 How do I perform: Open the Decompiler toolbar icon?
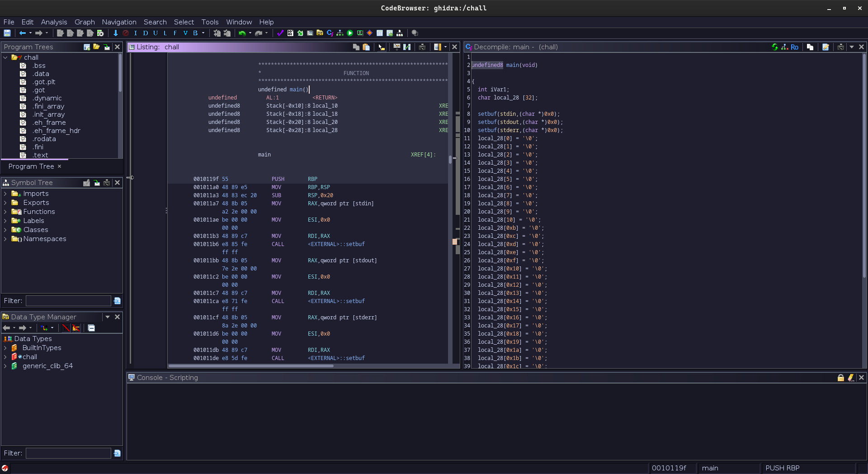[x=330, y=33]
